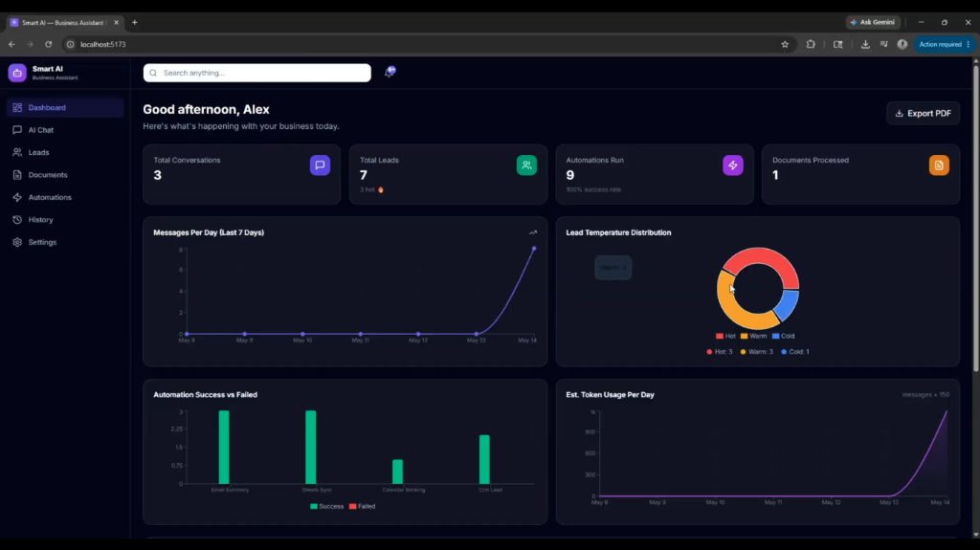
Task: Click the Calendar Booking bar
Action: point(397,472)
